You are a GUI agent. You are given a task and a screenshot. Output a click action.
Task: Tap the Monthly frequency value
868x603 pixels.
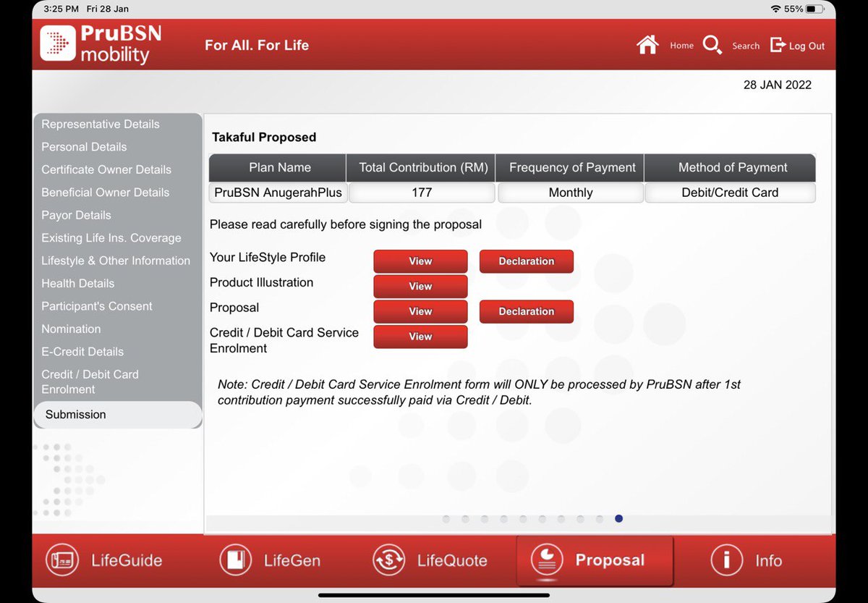pyautogui.click(x=571, y=193)
